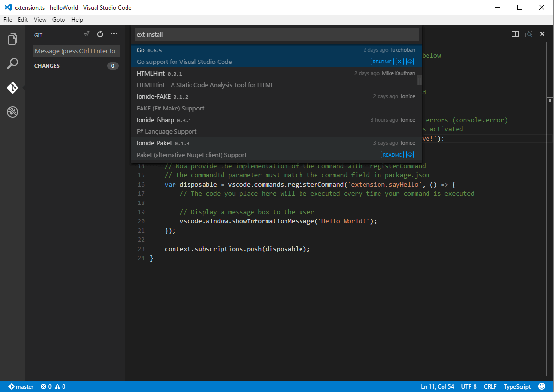Select the Go 0.6.5 extension title
554x392 pixels.
click(149, 50)
